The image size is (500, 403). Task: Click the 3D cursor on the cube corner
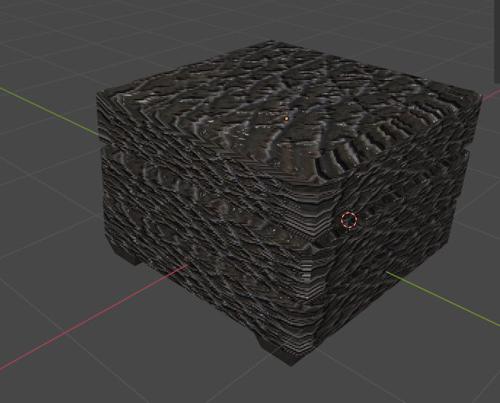(349, 220)
